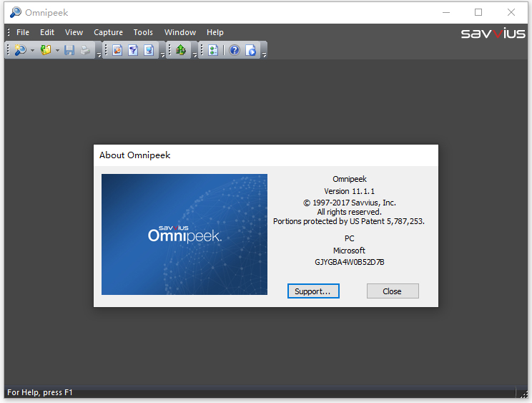532x403 pixels.
Task: Click the "© 1997-2017 Savvius, Inc." text
Action: click(350, 203)
